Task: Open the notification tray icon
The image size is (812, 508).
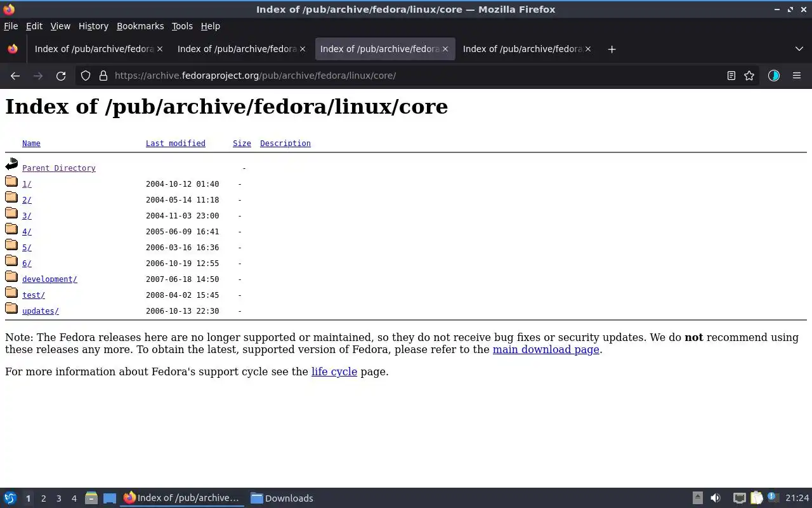Action: [x=772, y=497]
